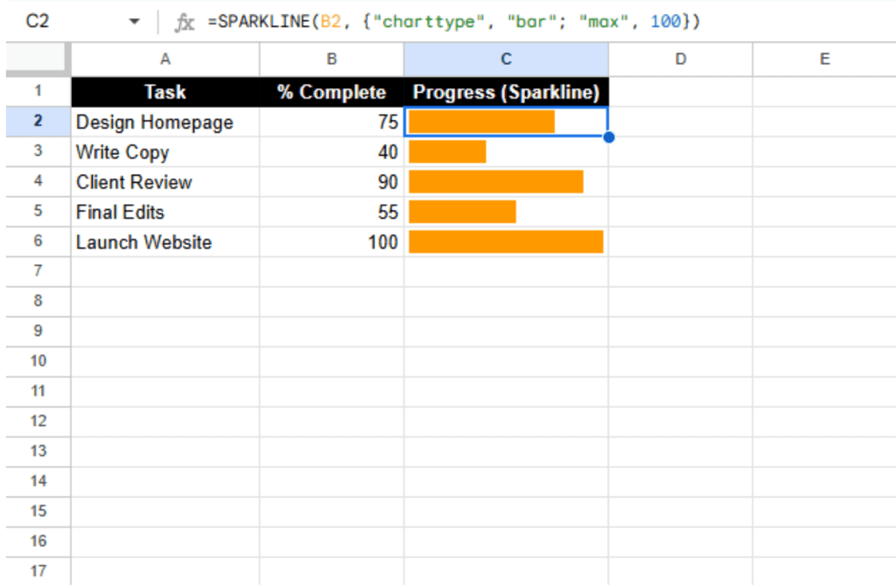Screen dimensions: 896x588
Task: Click the % Complete header cell
Action: coord(331,92)
